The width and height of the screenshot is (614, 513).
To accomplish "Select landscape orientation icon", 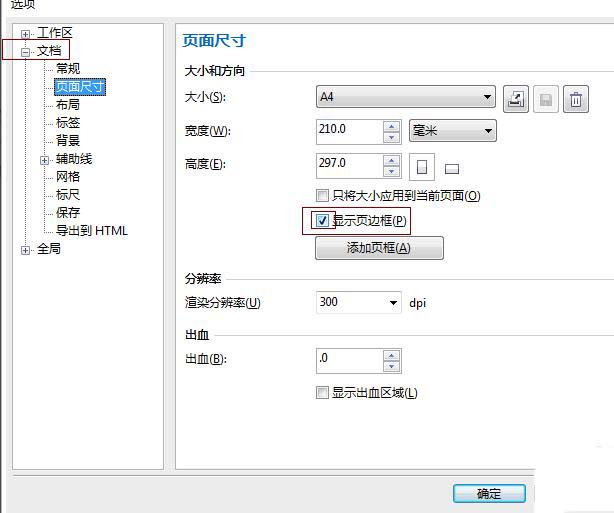I will [452, 169].
